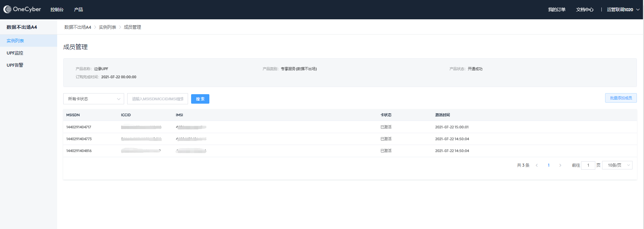Click the MSISDN/ICCID/IMSI search input field
This screenshot has width=644, height=229.
click(x=158, y=99)
